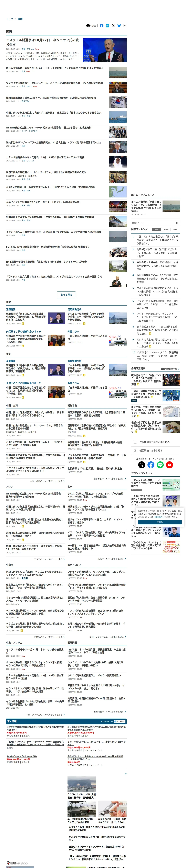Switch ranking to 1週間
186x868 pixels.
click(175, 229)
